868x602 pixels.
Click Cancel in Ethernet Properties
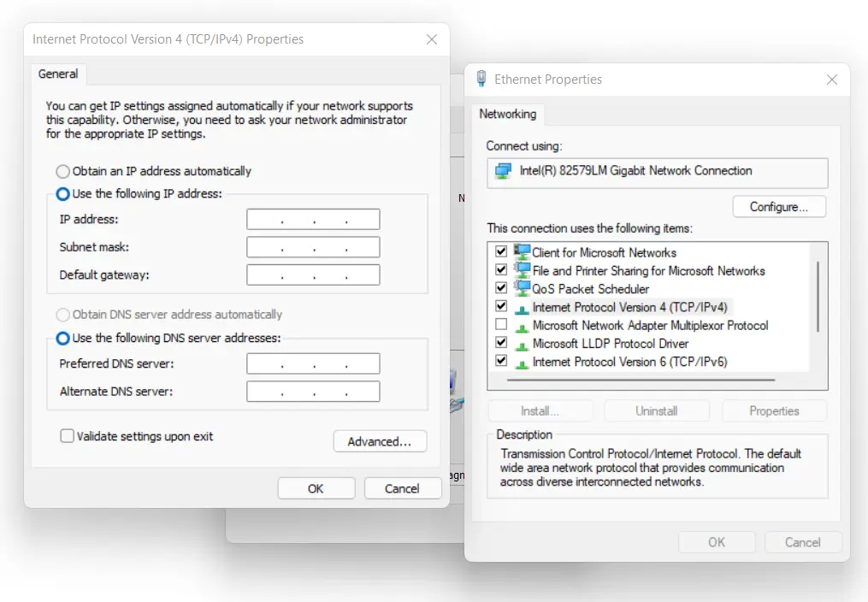[x=803, y=542]
